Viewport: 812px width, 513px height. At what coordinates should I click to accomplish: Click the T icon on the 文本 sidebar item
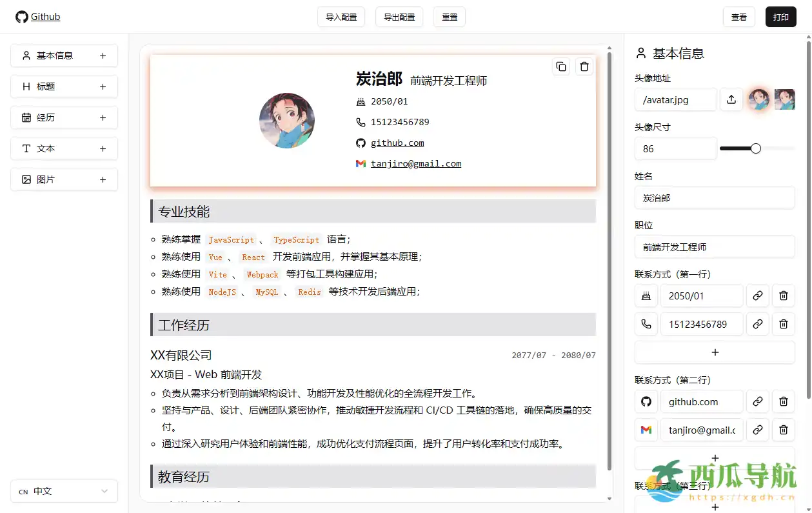point(25,148)
